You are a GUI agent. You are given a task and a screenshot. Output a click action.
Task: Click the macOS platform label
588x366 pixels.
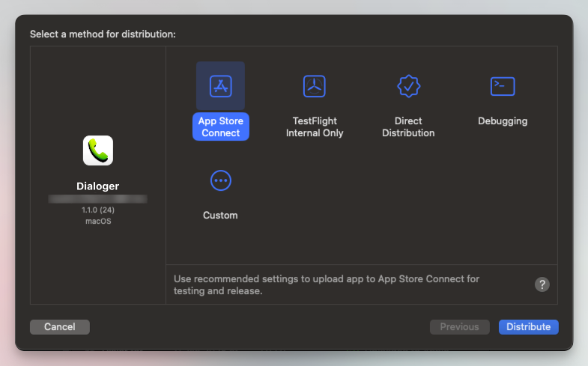(x=98, y=221)
